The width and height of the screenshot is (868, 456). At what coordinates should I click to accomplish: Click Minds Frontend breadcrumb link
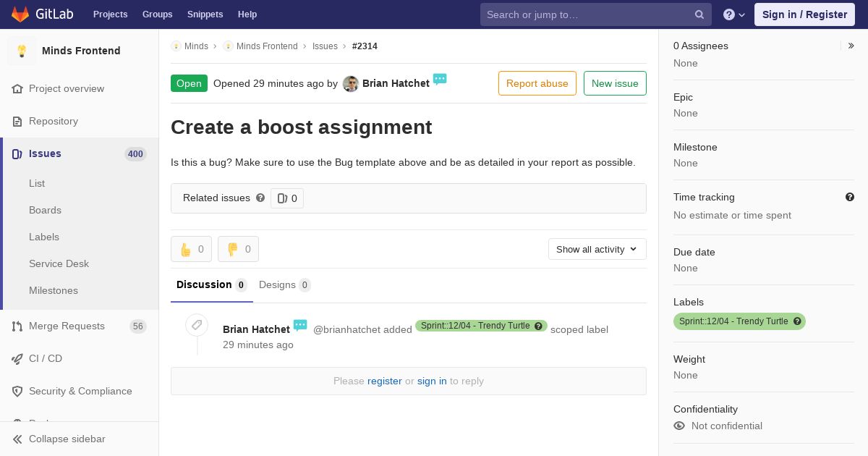[267, 46]
